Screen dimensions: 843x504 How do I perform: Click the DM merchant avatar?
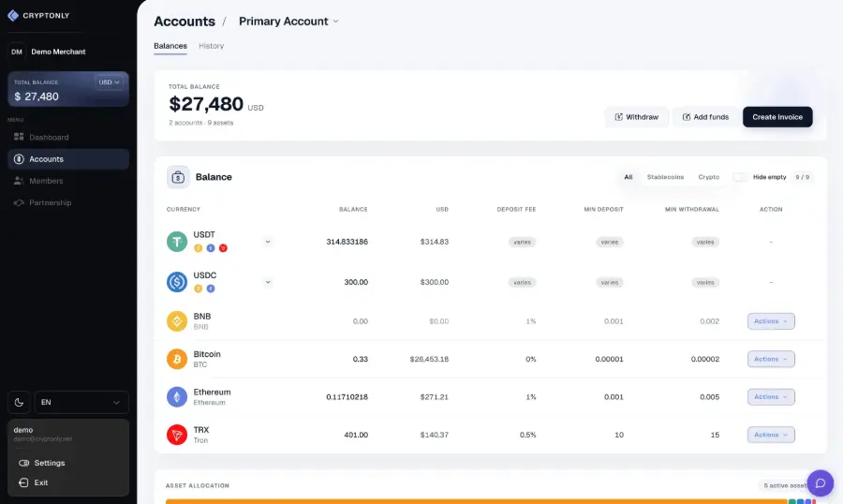(x=17, y=52)
